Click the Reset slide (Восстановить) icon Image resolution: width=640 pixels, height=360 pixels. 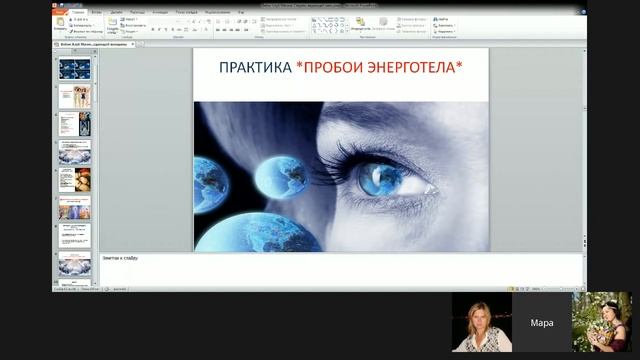coord(122,25)
